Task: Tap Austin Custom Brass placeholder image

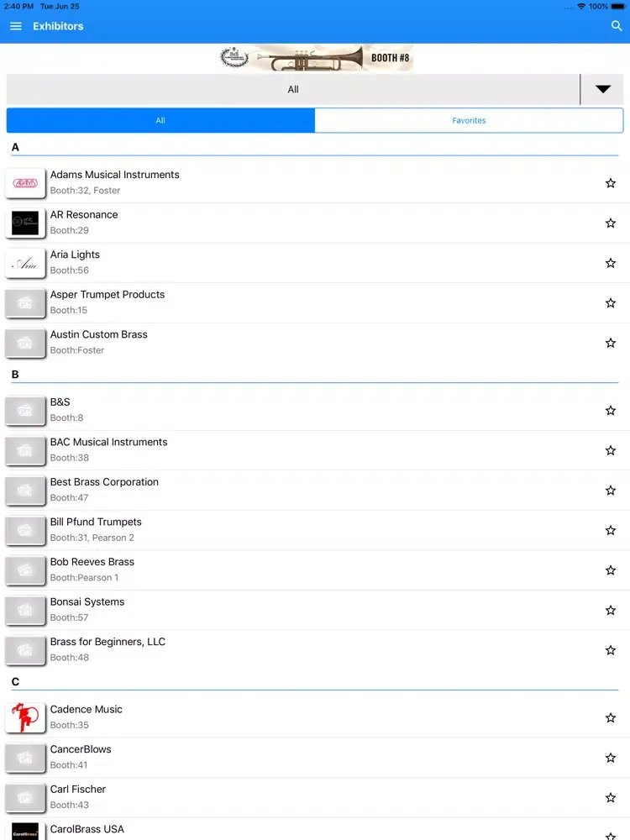Action: [25, 343]
